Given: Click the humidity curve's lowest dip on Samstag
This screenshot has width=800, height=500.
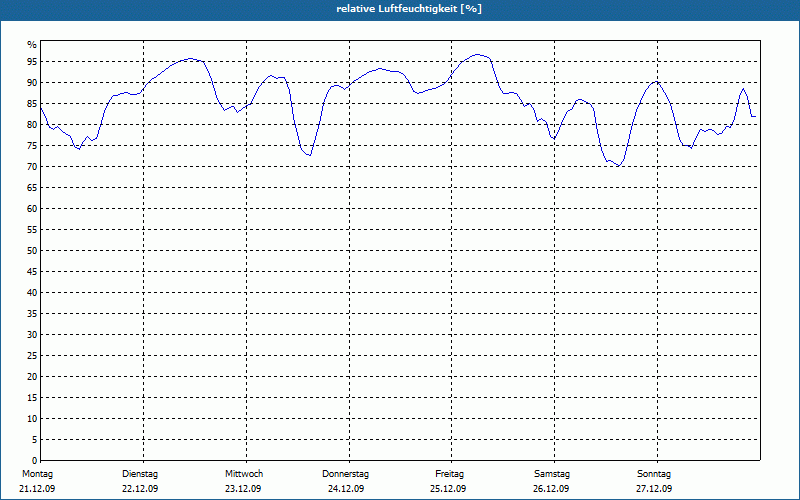Looking at the screenshot, I should (x=618, y=166).
